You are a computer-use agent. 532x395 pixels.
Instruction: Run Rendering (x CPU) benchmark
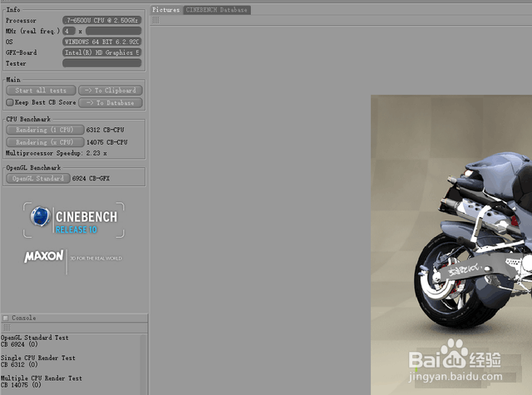pyautogui.click(x=45, y=142)
